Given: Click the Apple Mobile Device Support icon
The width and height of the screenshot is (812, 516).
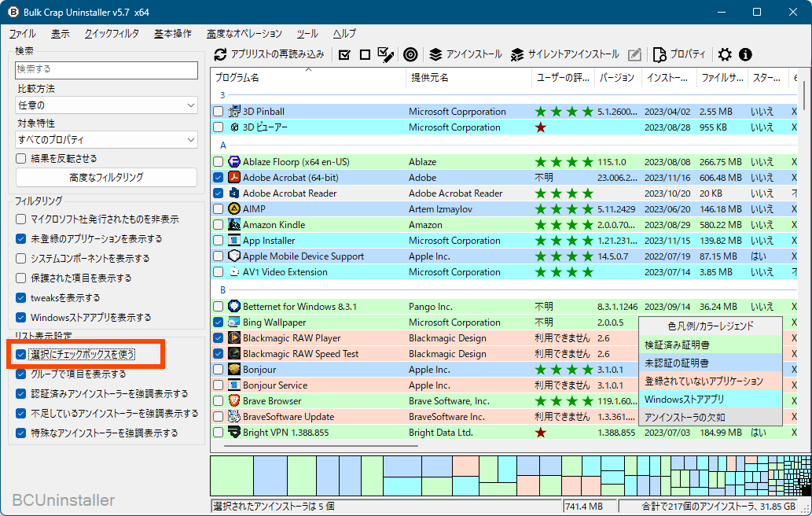Looking at the screenshot, I should (234, 256).
